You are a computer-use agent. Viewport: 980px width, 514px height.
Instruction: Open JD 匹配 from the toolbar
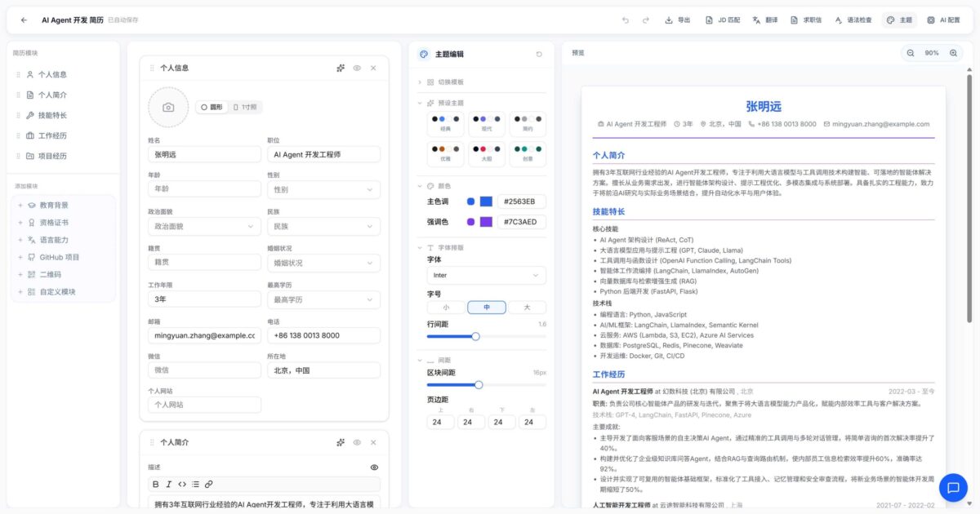tap(722, 20)
